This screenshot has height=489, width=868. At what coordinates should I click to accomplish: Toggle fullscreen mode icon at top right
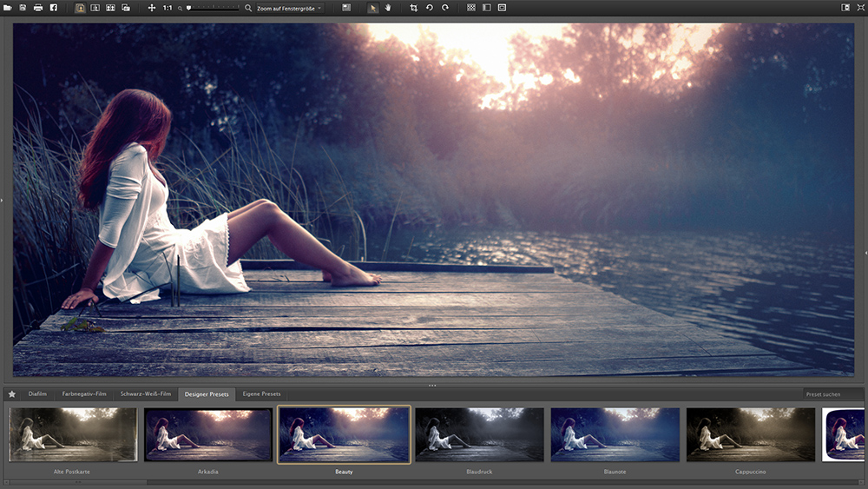click(x=859, y=8)
